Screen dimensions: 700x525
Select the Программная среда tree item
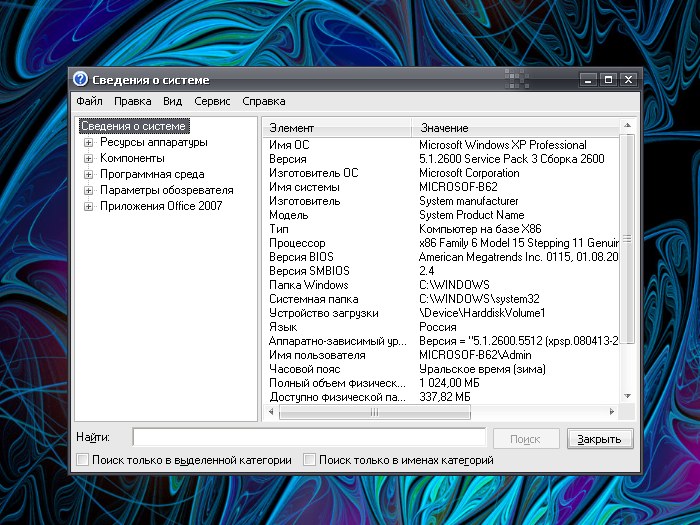click(x=152, y=175)
